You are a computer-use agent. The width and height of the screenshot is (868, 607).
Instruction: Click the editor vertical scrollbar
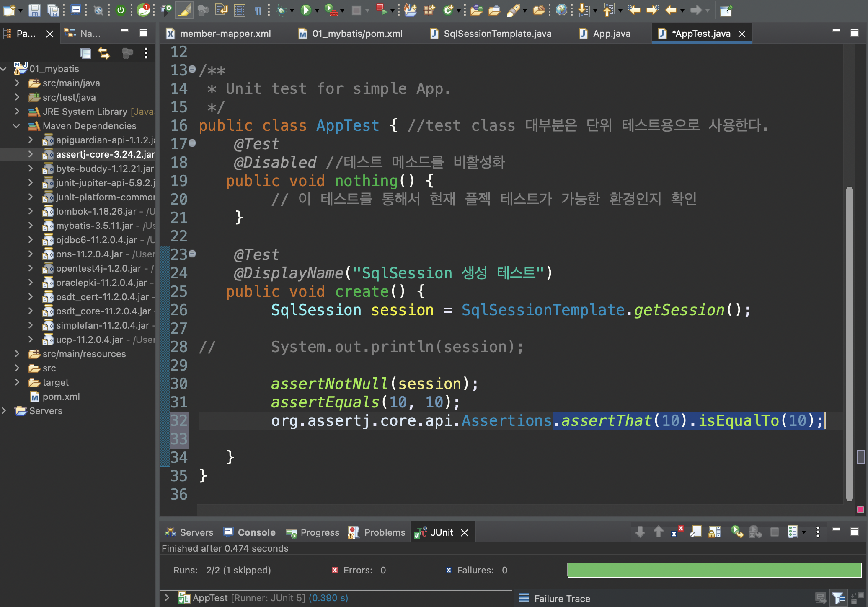click(x=849, y=344)
